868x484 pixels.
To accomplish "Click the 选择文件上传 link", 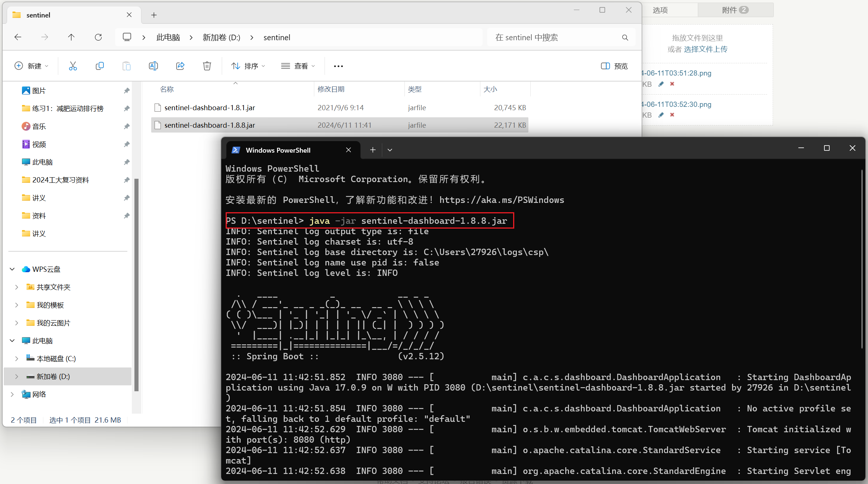I will [705, 49].
